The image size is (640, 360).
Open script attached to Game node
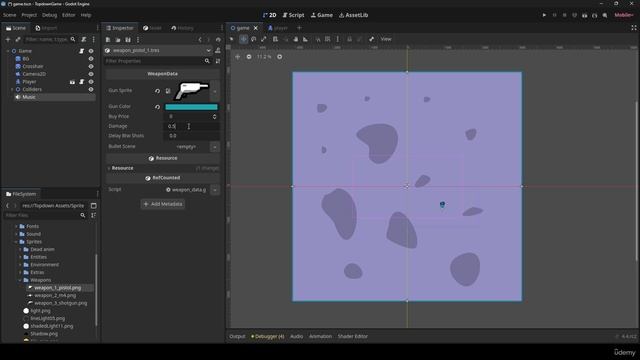click(x=82, y=51)
